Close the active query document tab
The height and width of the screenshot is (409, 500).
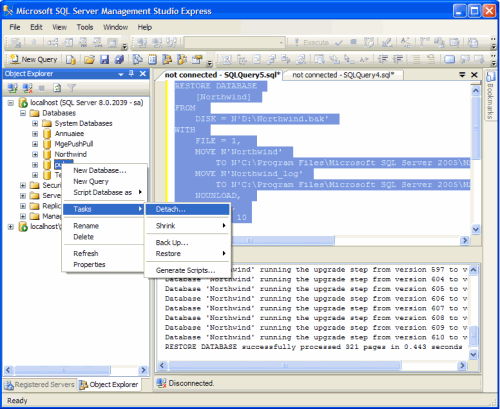pyautogui.click(x=474, y=75)
